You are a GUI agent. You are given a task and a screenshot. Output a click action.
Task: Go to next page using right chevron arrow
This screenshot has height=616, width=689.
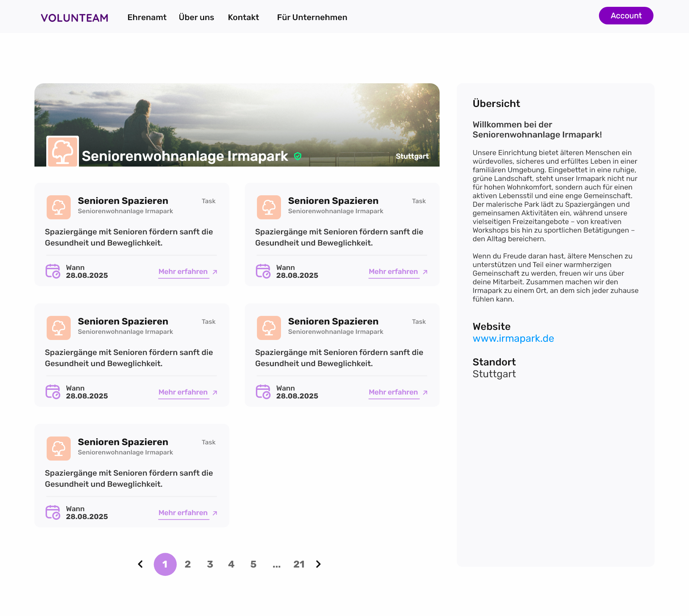click(x=318, y=564)
